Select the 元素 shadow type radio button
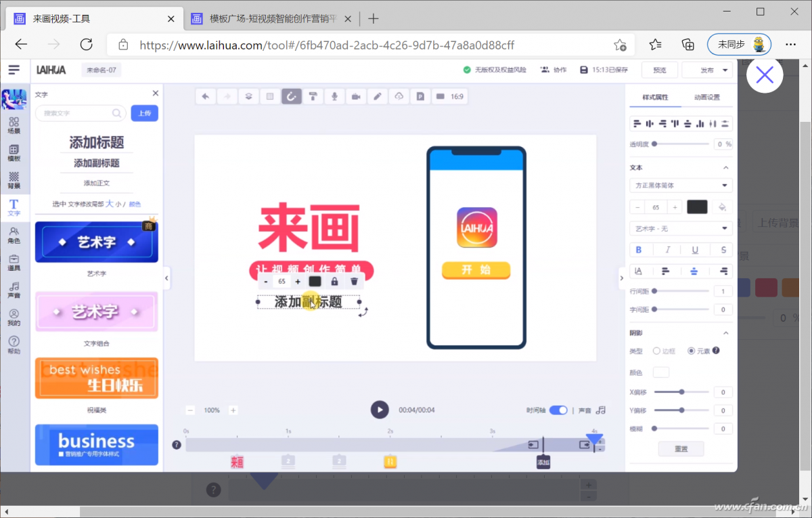The image size is (812, 518). (691, 351)
